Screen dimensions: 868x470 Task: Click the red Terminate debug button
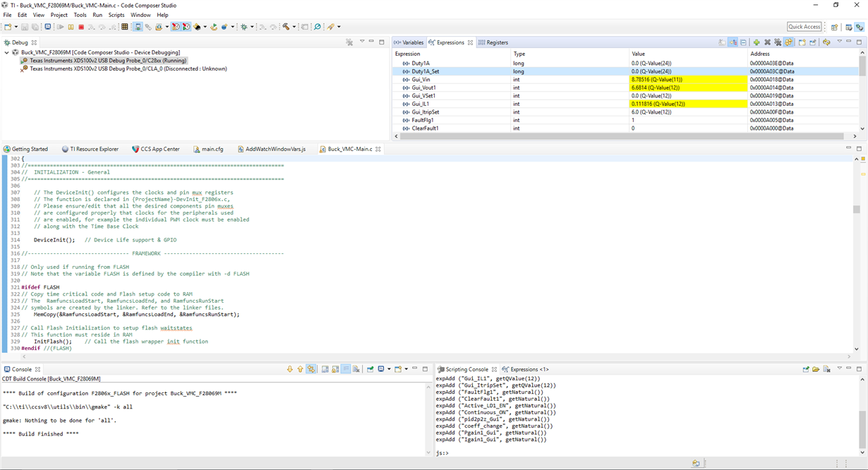pyautogui.click(x=81, y=27)
